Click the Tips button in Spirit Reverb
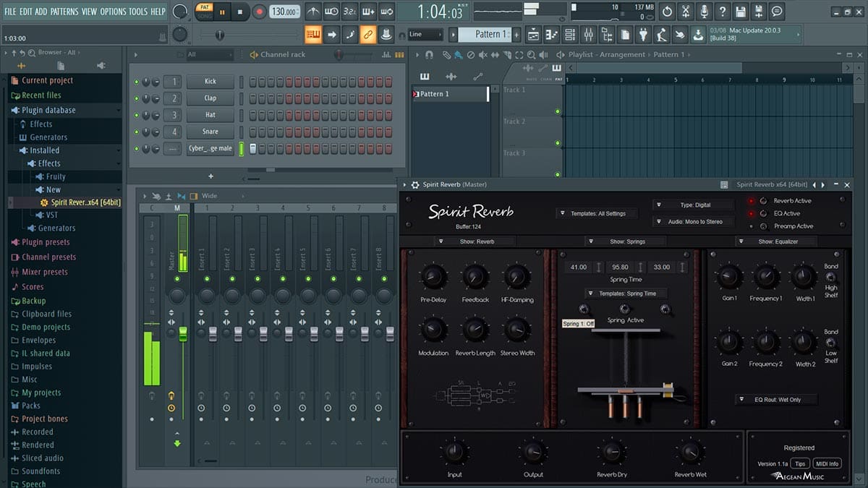The height and width of the screenshot is (488, 868). click(x=799, y=463)
